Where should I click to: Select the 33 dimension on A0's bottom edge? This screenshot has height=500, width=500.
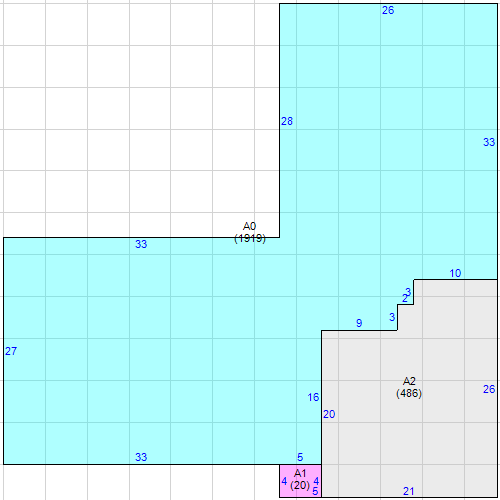pyautogui.click(x=141, y=457)
